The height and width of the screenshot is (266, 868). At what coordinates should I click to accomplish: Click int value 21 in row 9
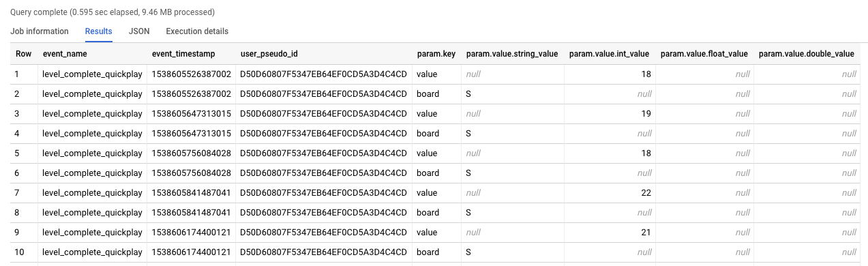[x=646, y=232]
